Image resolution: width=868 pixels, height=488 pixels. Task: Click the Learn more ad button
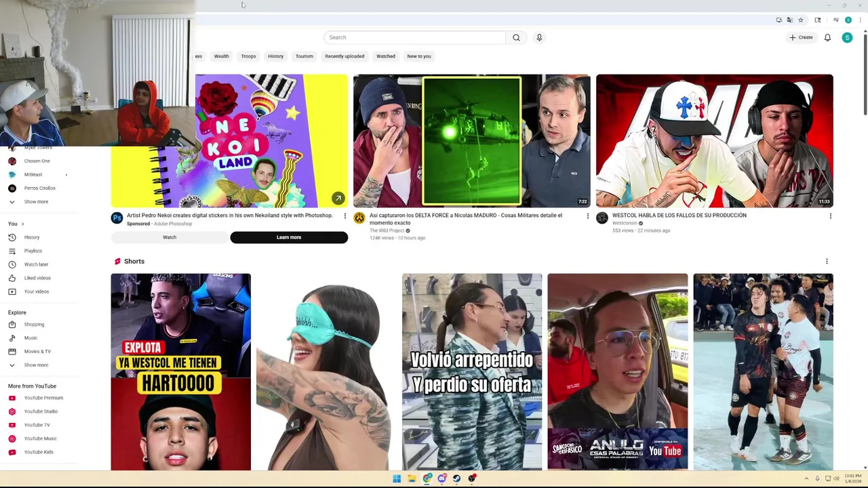[289, 237]
